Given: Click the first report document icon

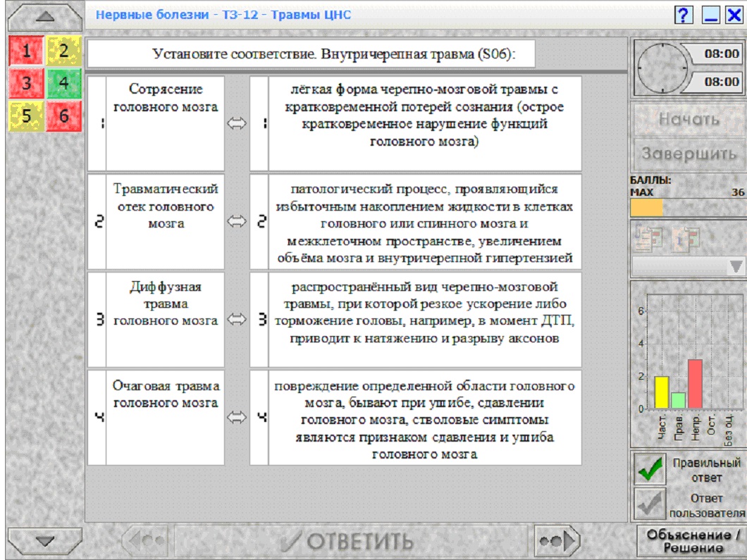Looking at the screenshot, I should (648, 237).
